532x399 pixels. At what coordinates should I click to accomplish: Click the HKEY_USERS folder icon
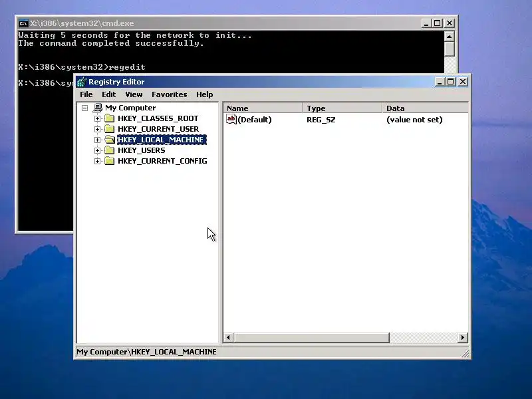[x=109, y=150]
